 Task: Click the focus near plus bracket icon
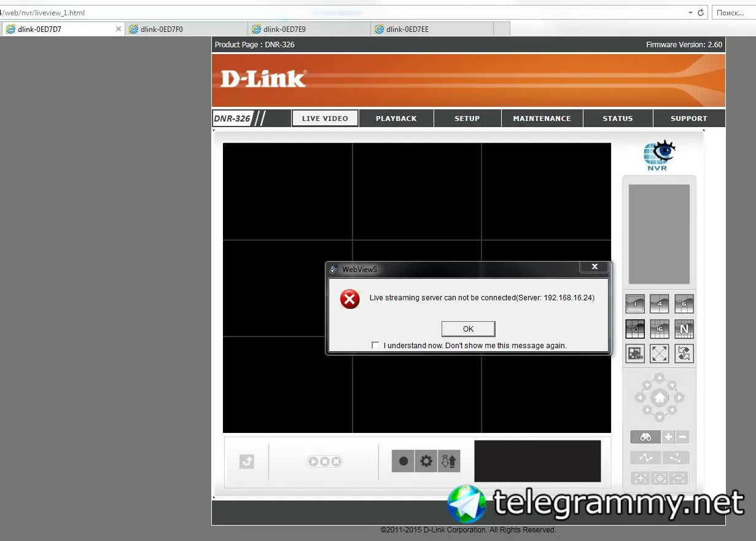click(x=640, y=478)
